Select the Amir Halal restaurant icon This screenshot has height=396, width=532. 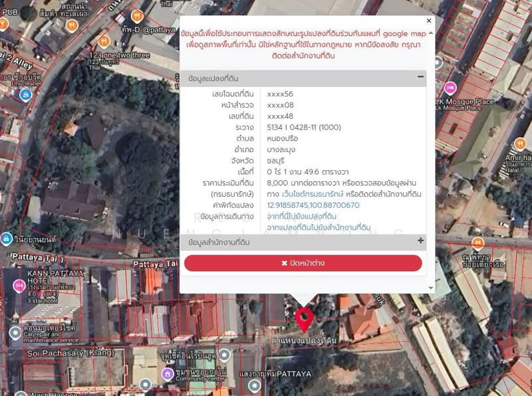(520, 144)
